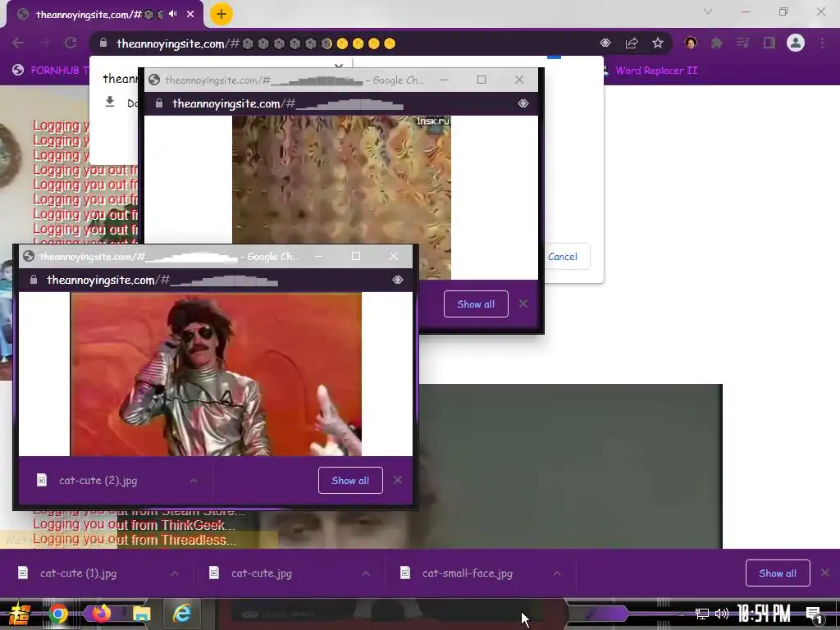Click the lock icon in main address bar
This screenshot has width=840, height=630.
coord(103,43)
